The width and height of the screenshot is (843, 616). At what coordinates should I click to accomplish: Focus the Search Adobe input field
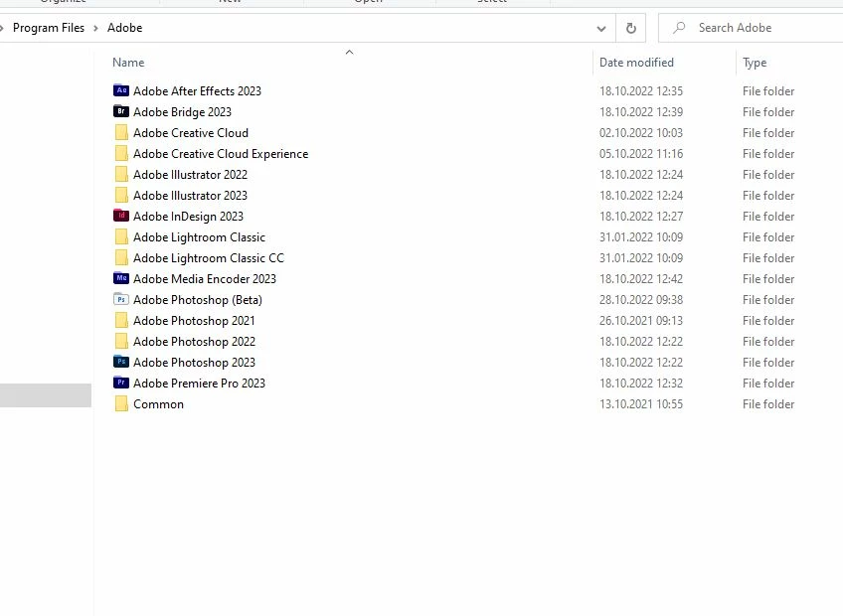[751, 28]
